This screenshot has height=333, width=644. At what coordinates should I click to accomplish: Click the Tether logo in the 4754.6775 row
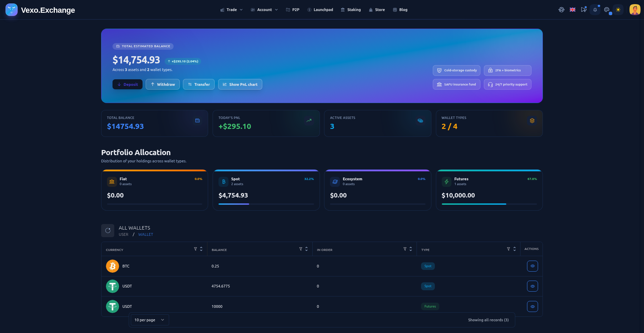point(113,286)
